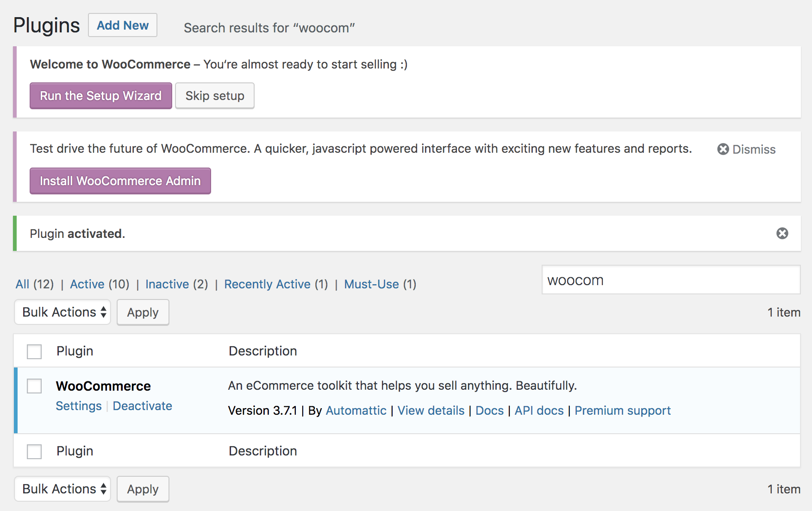This screenshot has height=511, width=812.
Task: Click the 'An eCommerce toolkit' description text
Action: click(403, 386)
